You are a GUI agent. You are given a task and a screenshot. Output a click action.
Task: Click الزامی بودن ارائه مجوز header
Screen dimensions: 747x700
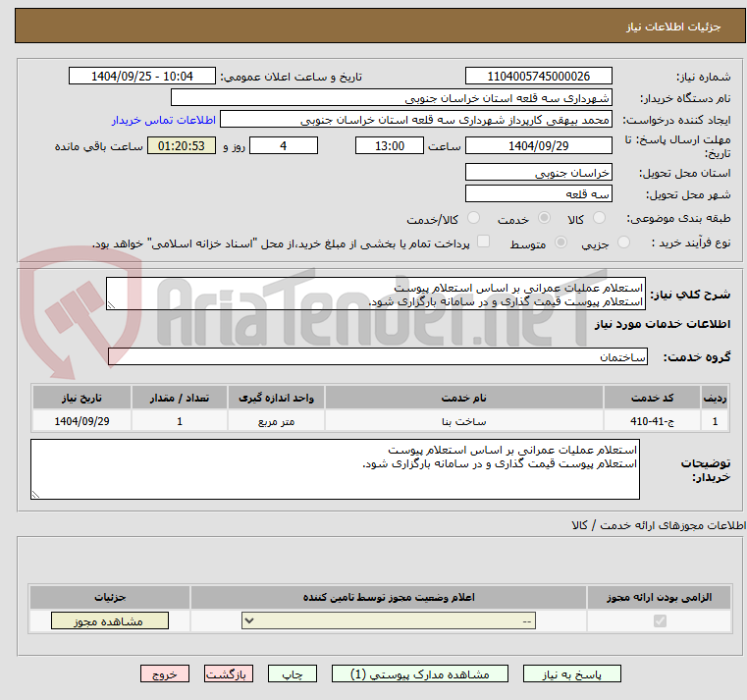tap(660, 597)
